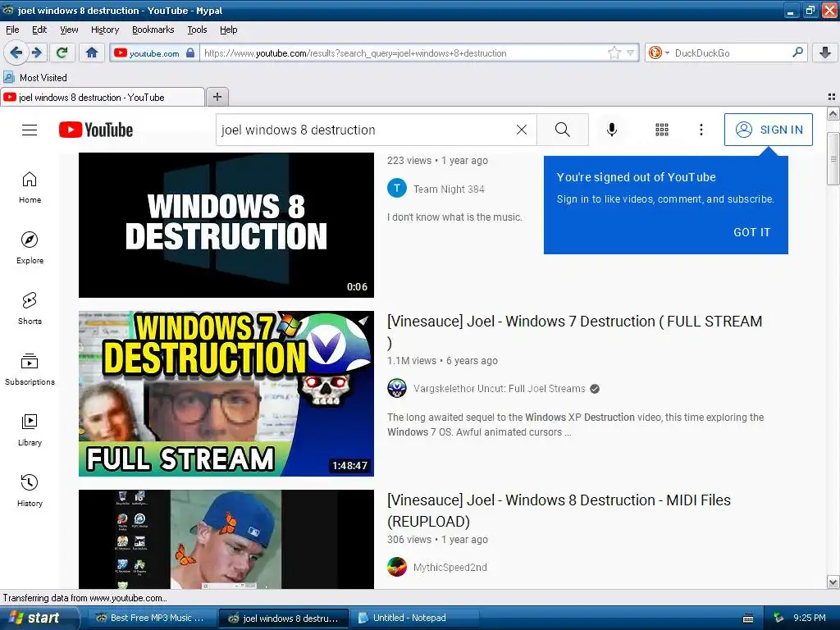Open the browser home page icon
Screen dimensions: 840x630
point(92,52)
